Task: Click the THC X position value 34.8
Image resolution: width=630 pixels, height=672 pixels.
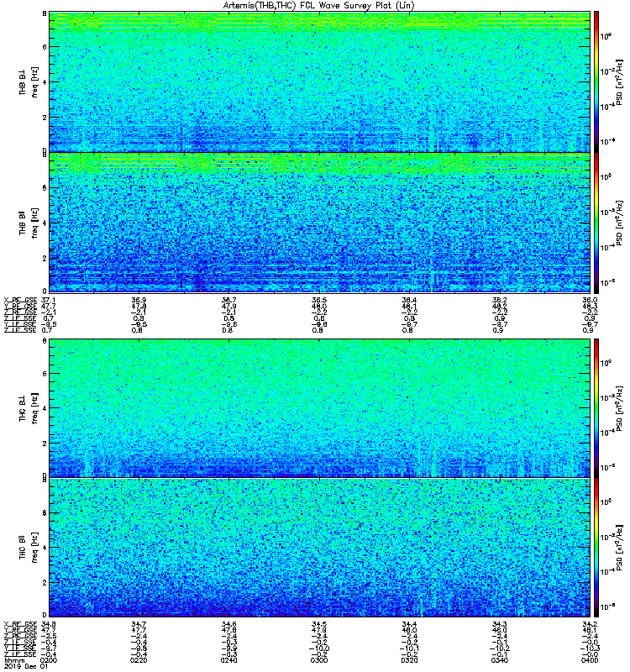Action: 49,624
